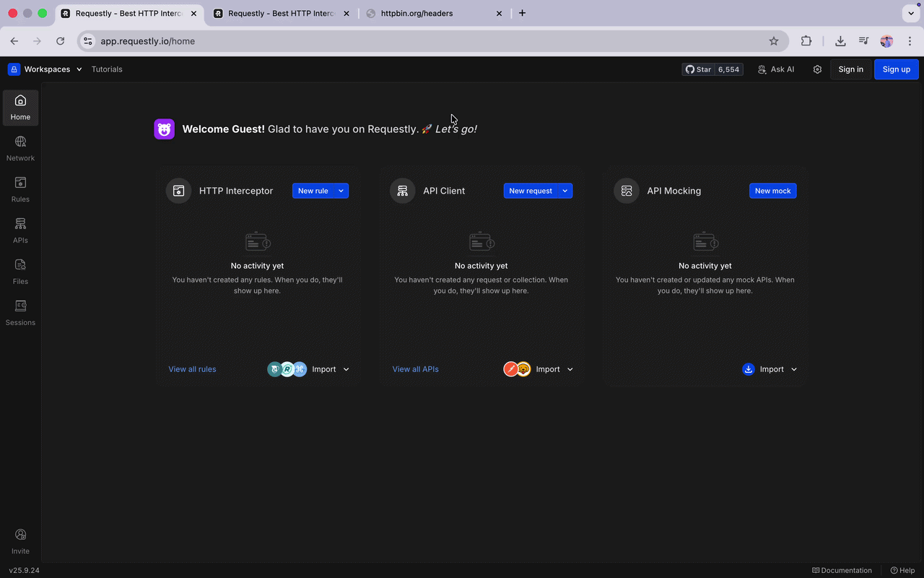This screenshot has height=578, width=924.
Task: Click the version v25.9.24 label
Action: coord(25,571)
